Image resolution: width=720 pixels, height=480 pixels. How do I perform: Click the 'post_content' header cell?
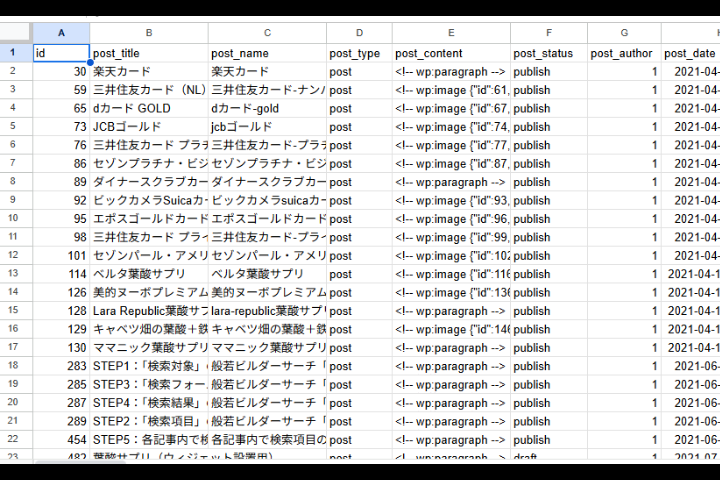click(451, 53)
